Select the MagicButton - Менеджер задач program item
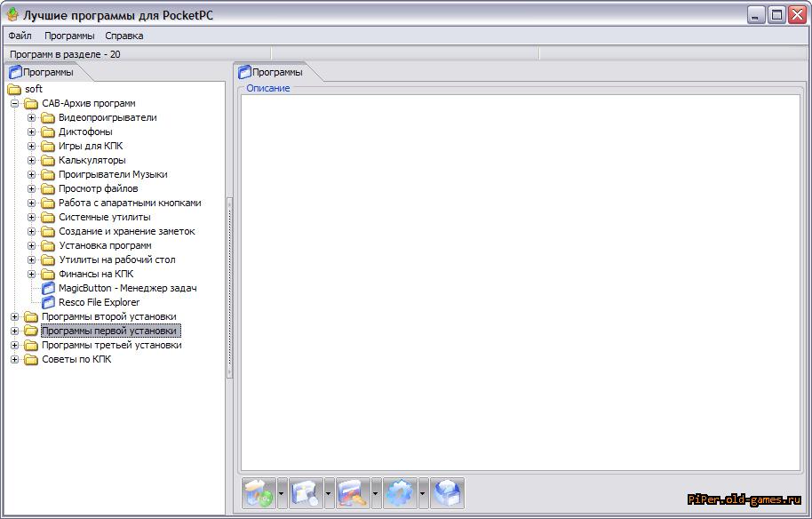The height and width of the screenshot is (519, 812). click(x=127, y=288)
